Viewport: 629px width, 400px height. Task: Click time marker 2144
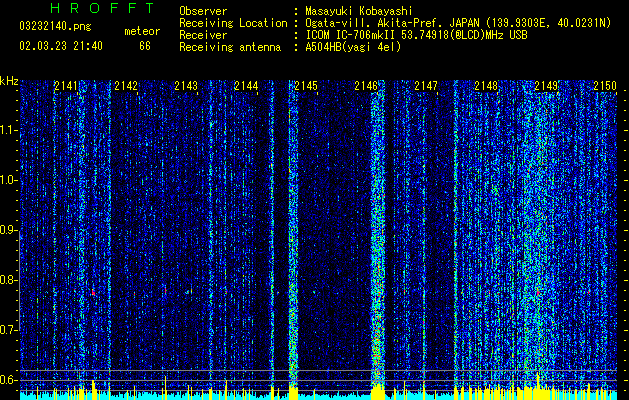246,86
